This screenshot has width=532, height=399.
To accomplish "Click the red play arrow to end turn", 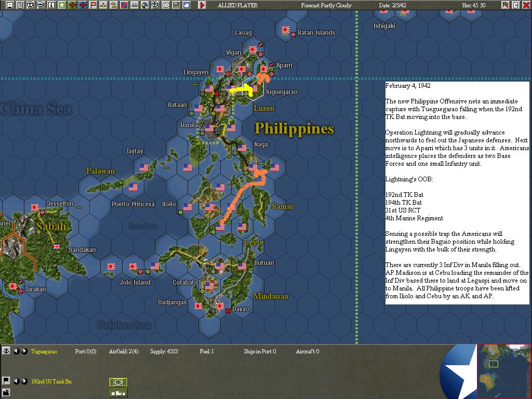I will (202, 5).
